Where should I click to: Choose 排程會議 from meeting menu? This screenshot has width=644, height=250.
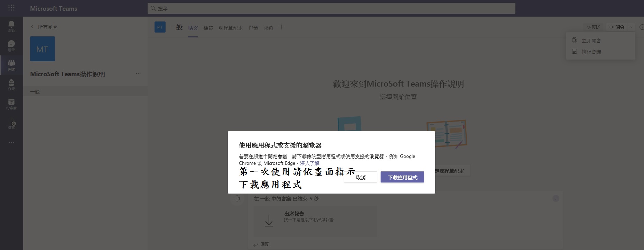click(x=601, y=52)
